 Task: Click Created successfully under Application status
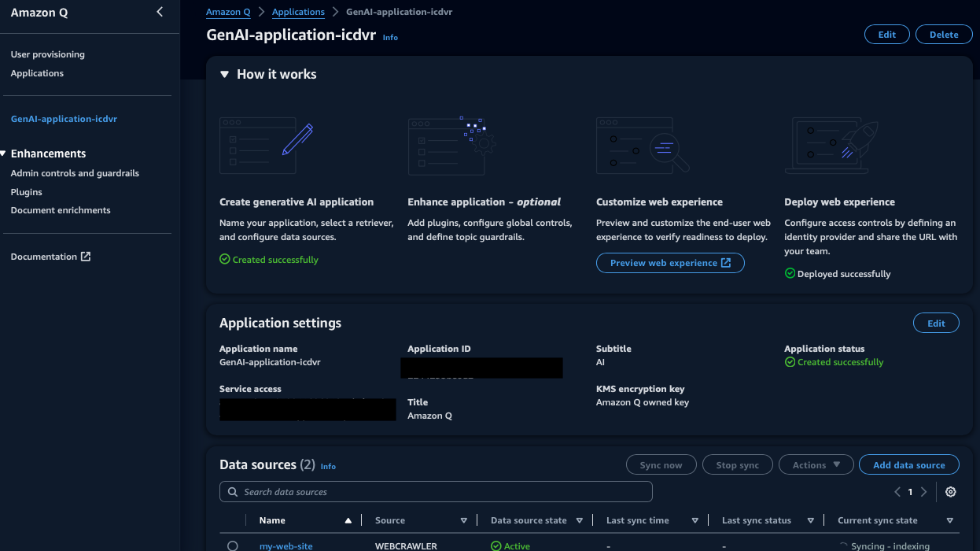[x=841, y=362]
